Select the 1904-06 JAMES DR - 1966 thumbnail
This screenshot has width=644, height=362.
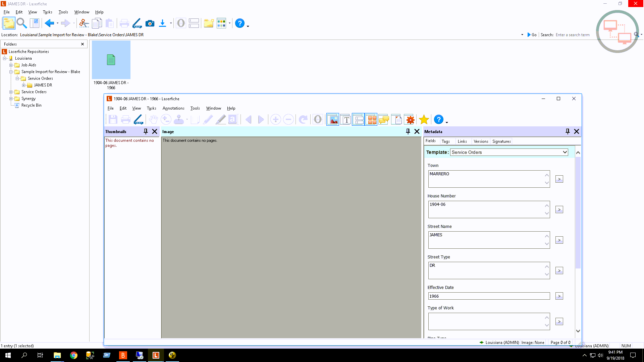click(x=111, y=60)
